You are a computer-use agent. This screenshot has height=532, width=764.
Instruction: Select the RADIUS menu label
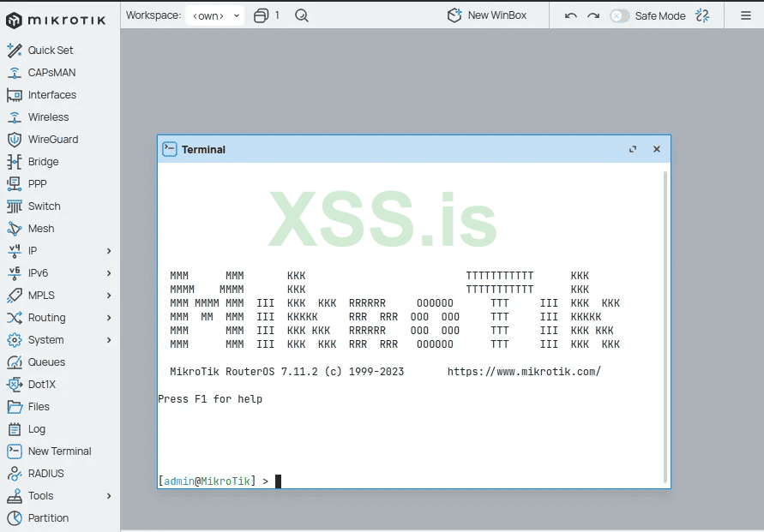tap(45, 474)
